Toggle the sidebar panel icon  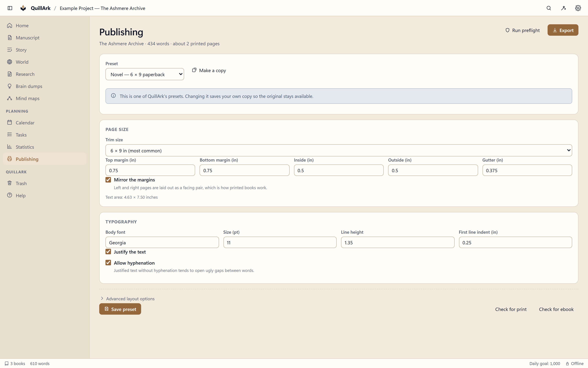click(10, 8)
